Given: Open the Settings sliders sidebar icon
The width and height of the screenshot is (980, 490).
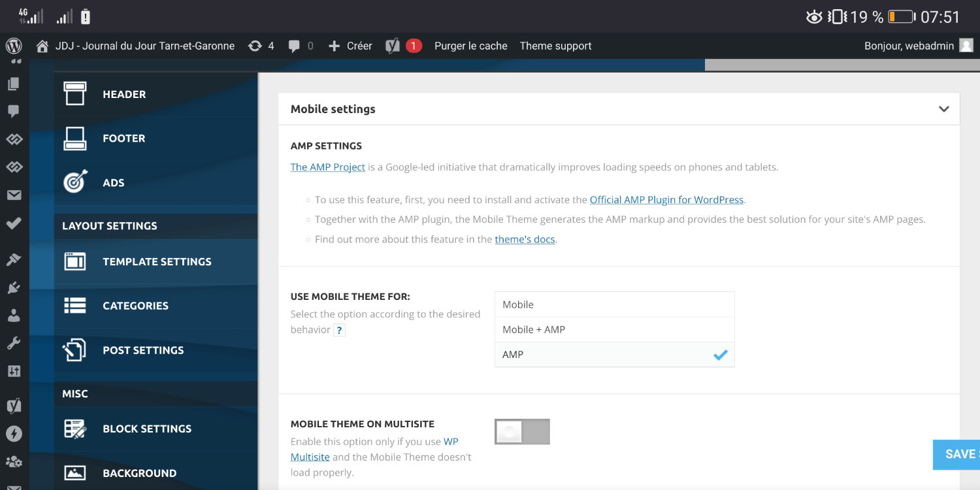Looking at the screenshot, I should coord(14,372).
